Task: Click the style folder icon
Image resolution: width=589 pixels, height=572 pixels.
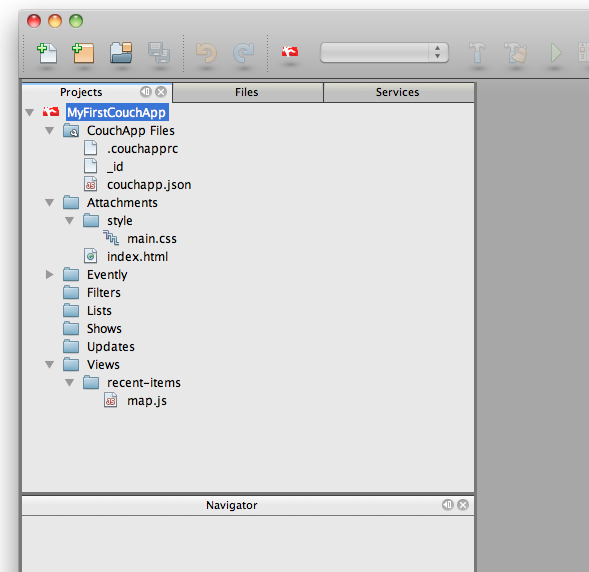Action: click(91, 220)
